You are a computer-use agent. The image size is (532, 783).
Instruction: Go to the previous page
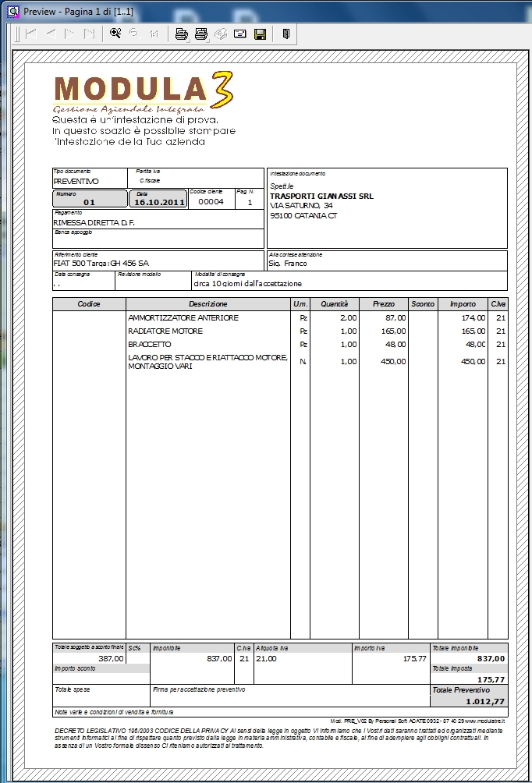coord(51,34)
